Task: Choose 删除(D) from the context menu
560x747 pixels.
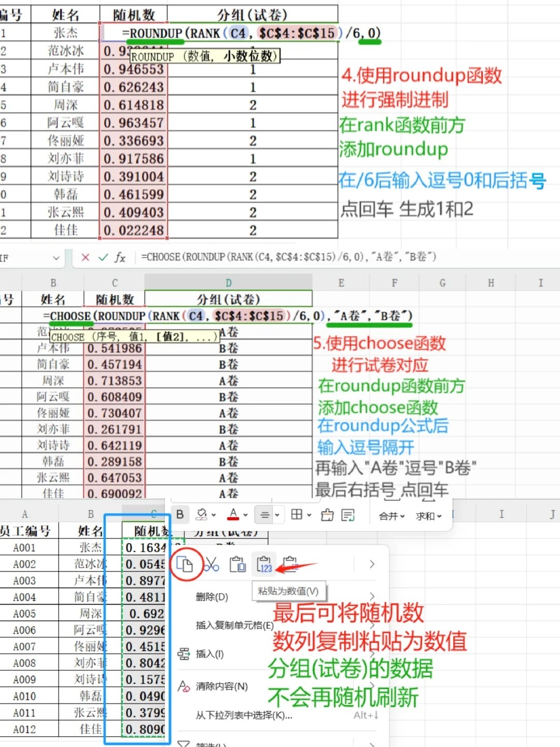Action: pos(212,597)
